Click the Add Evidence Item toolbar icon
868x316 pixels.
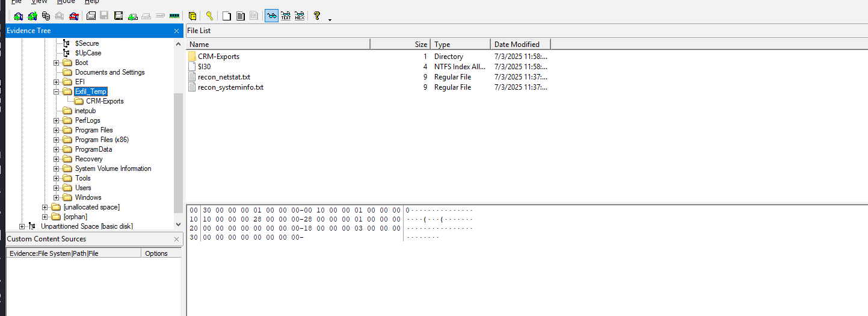click(18, 16)
